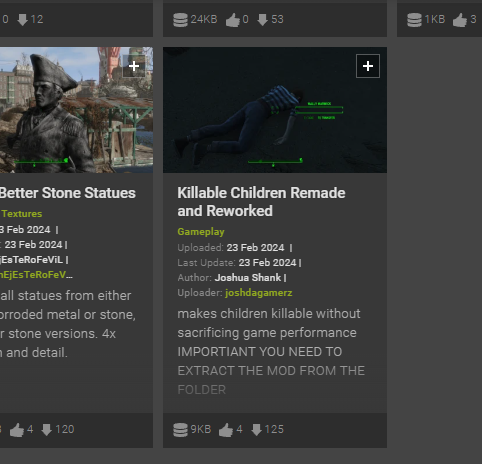Open the Killable Children Remade and Reworked title
The width and height of the screenshot is (482, 464).
coord(261,202)
